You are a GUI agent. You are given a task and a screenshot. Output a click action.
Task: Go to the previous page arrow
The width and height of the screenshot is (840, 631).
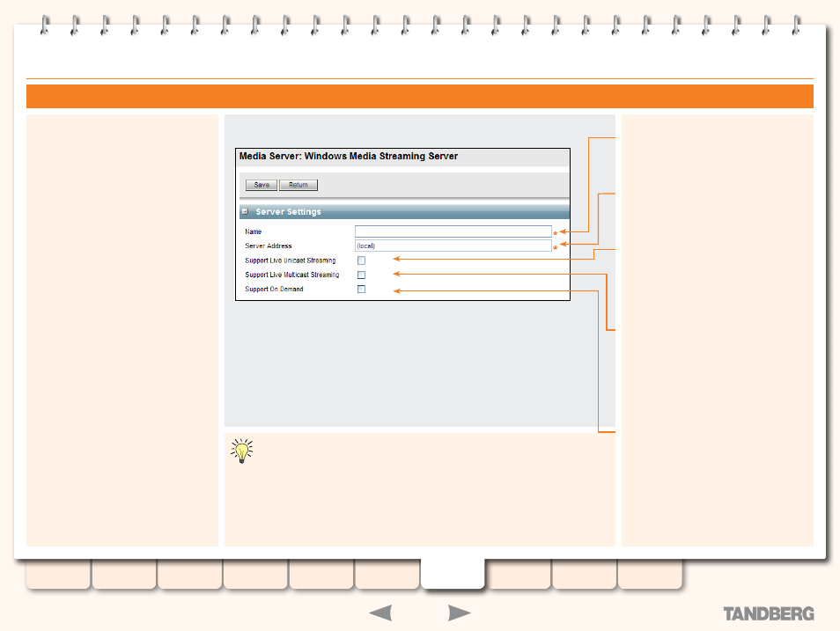[381, 613]
